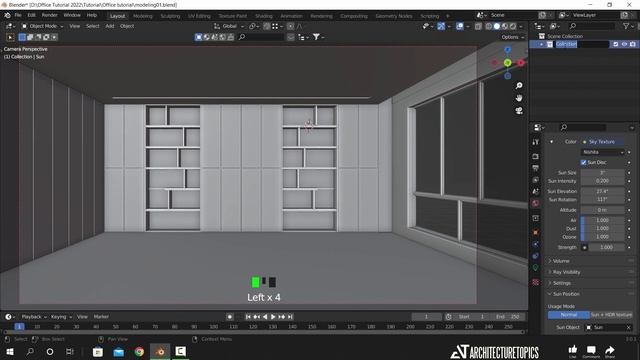The image size is (640, 360).
Task: Open the Object Data properties tab icon
Action: pos(536,268)
